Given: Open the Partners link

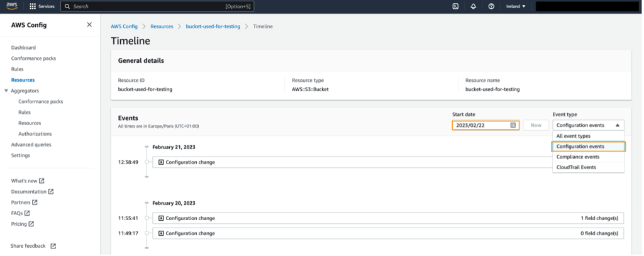Looking at the screenshot, I should click(21, 202).
